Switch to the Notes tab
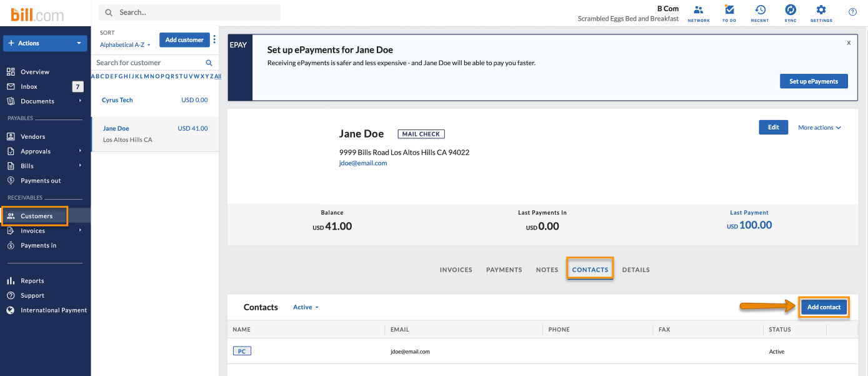The width and height of the screenshot is (868, 376). 547,270
